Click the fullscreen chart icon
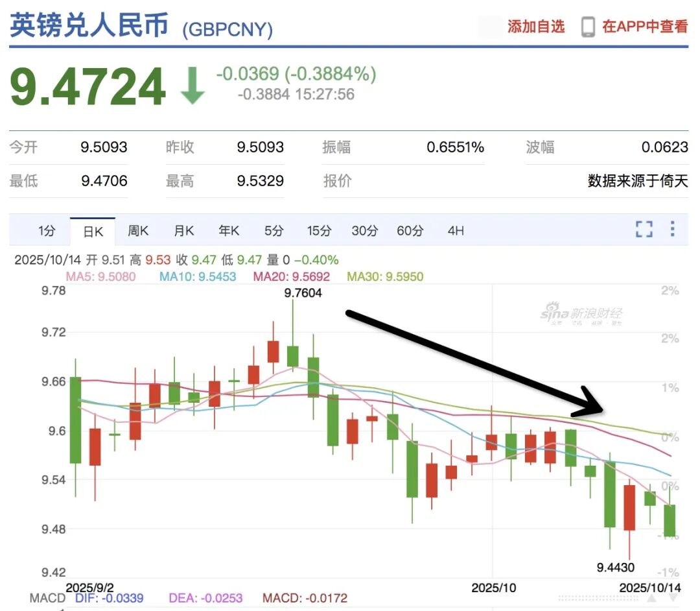700x611 pixels. click(x=644, y=229)
